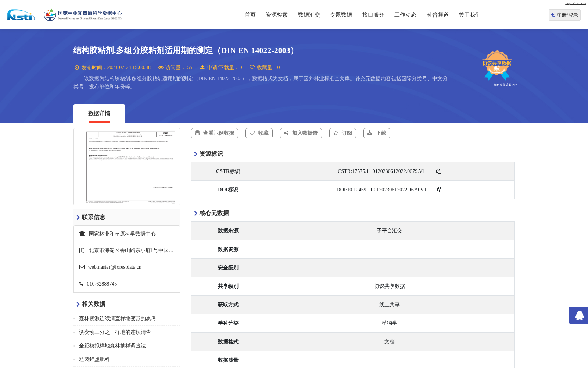Click the dataset title DIN EN 14022-2003
The width and height of the screenshot is (588, 368).
click(186, 50)
